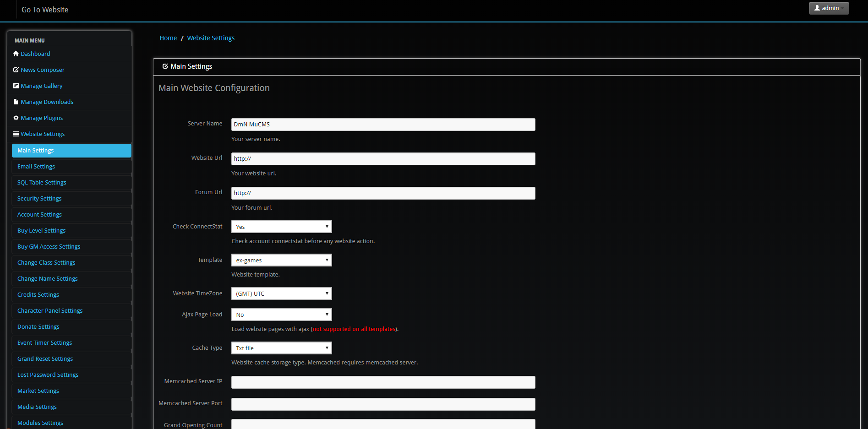The height and width of the screenshot is (429, 868).
Task: Click the Website Settings list icon
Action: 16,134
